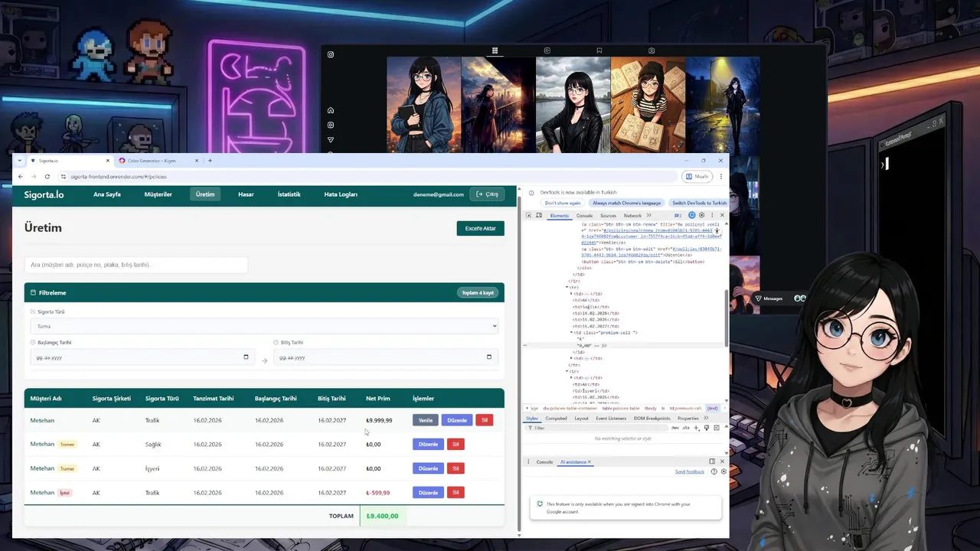The image size is (980, 551).
Task: Switch to the Sources tab in DevTools
Action: click(x=608, y=216)
